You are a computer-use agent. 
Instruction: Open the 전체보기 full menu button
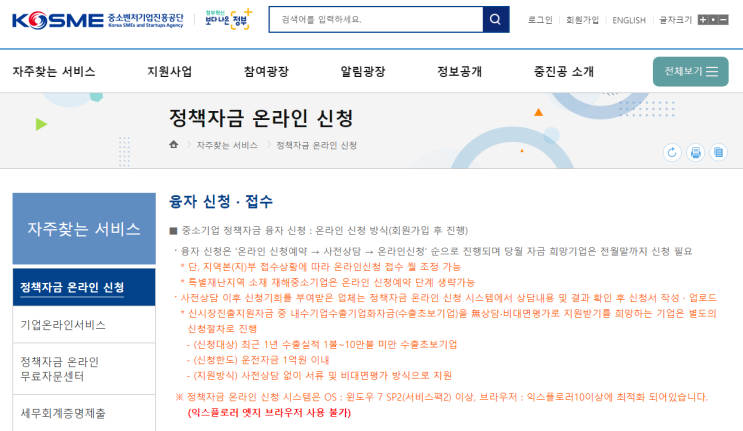tap(690, 72)
